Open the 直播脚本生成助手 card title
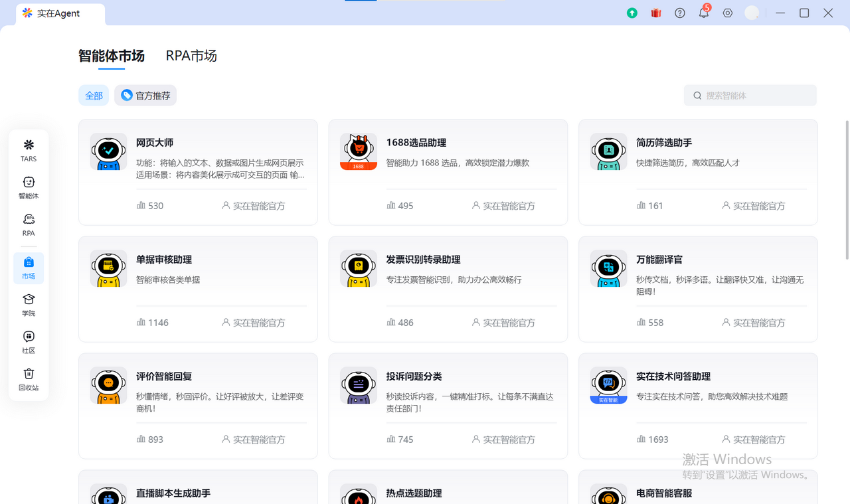Viewport: 850px width, 504px height. [173, 493]
